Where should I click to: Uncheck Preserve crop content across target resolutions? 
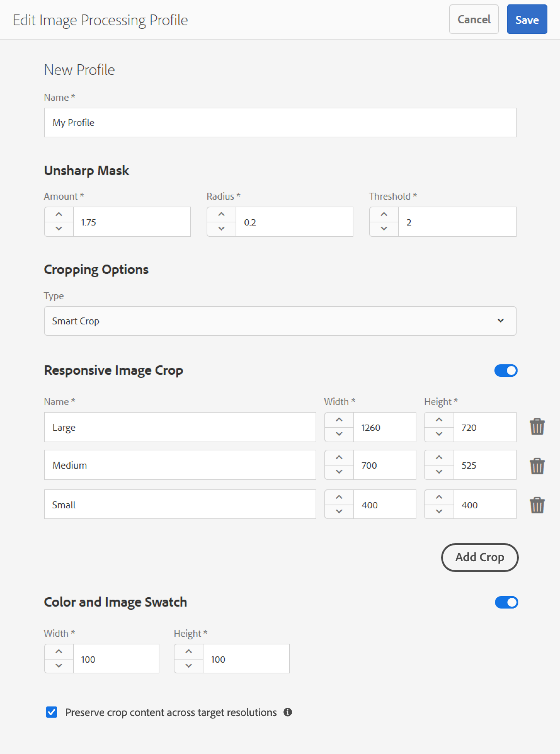(x=52, y=712)
